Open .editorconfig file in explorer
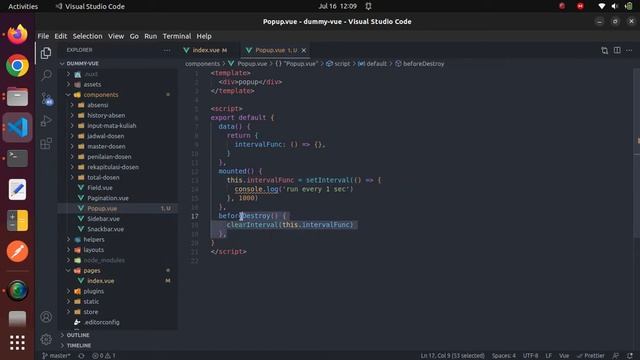 coord(102,322)
